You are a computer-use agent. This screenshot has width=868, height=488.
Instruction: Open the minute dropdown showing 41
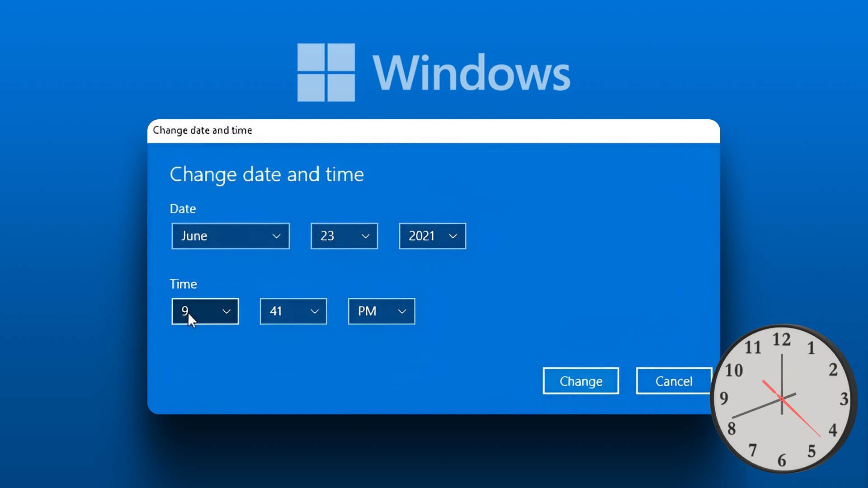[293, 311]
